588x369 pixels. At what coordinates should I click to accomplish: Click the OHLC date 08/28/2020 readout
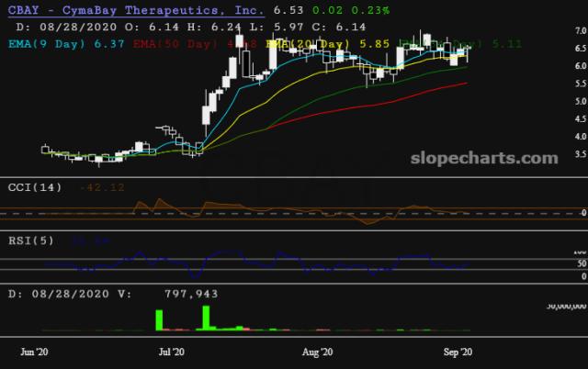[78, 27]
